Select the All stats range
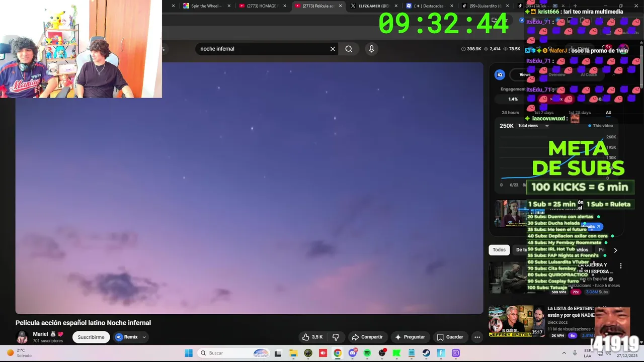Image resolution: width=644 pixels, height=362 pixels. tap(608, 113)
